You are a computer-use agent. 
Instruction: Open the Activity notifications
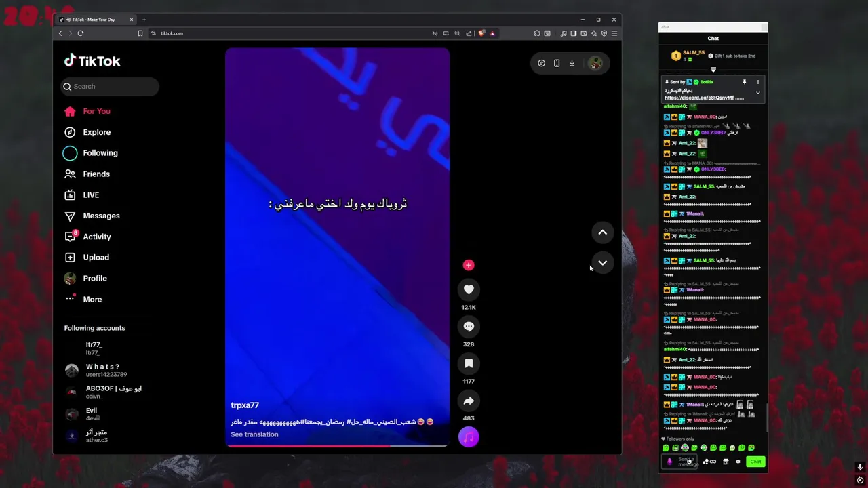[x=87, y=237]
